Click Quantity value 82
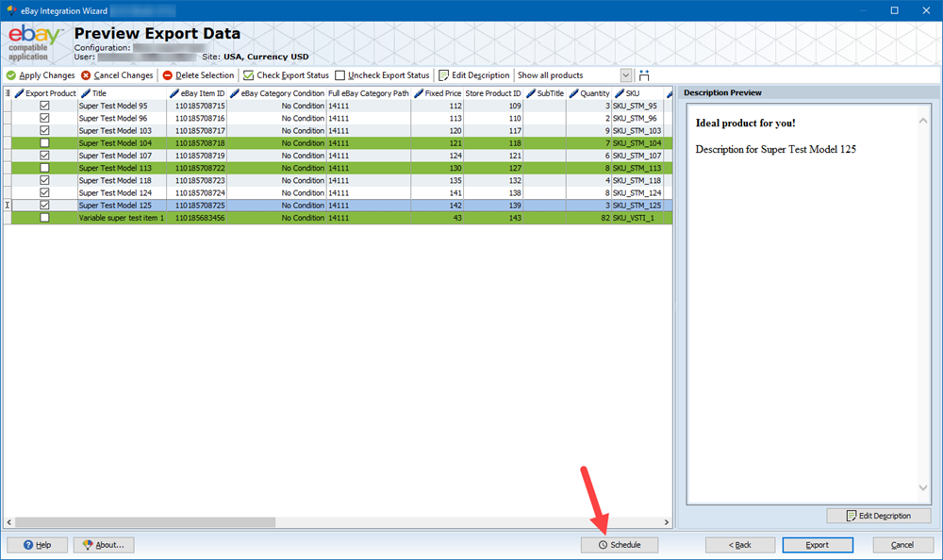Viewport: 943px width, 560px height. click(x=588, y=218)
